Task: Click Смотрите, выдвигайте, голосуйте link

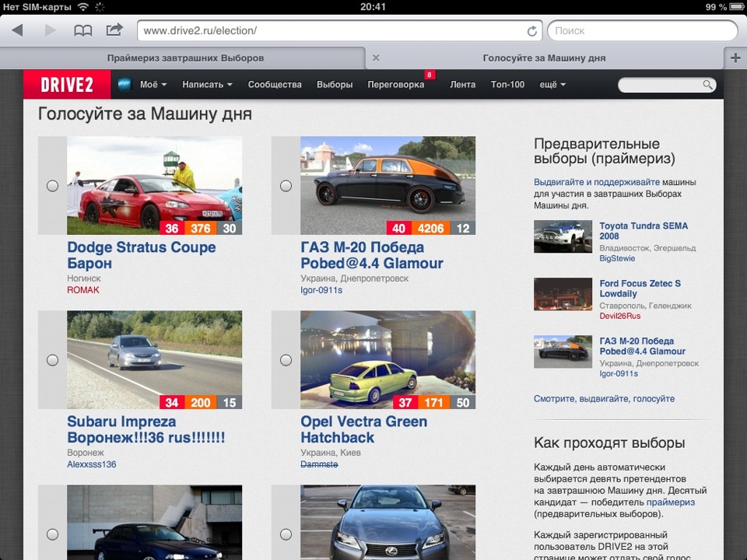Action: click(604, 399)
